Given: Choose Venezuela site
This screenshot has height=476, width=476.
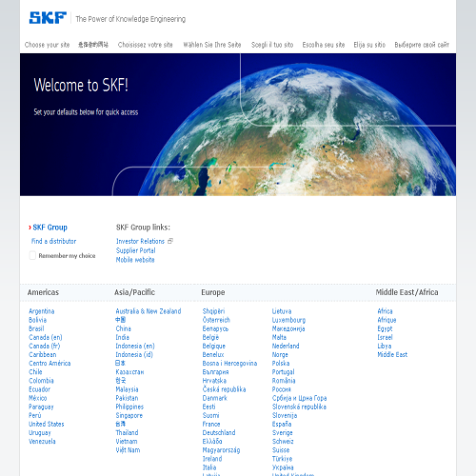Looking at the screenshot, I should [x=42, y=442].
